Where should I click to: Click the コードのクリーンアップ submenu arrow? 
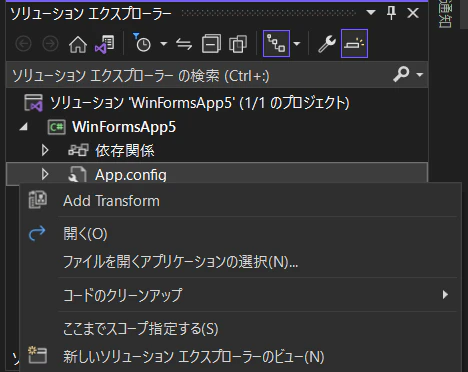[x=445, y=295]
